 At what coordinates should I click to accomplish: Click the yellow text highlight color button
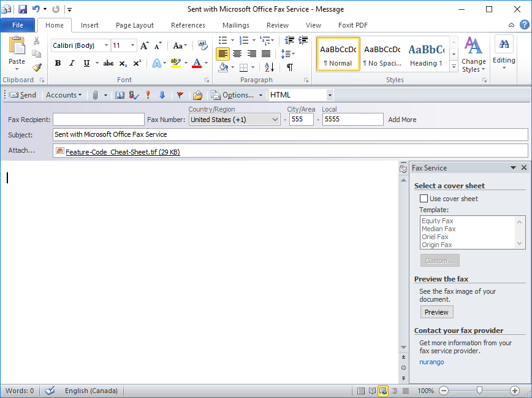[x=175, y=63]
